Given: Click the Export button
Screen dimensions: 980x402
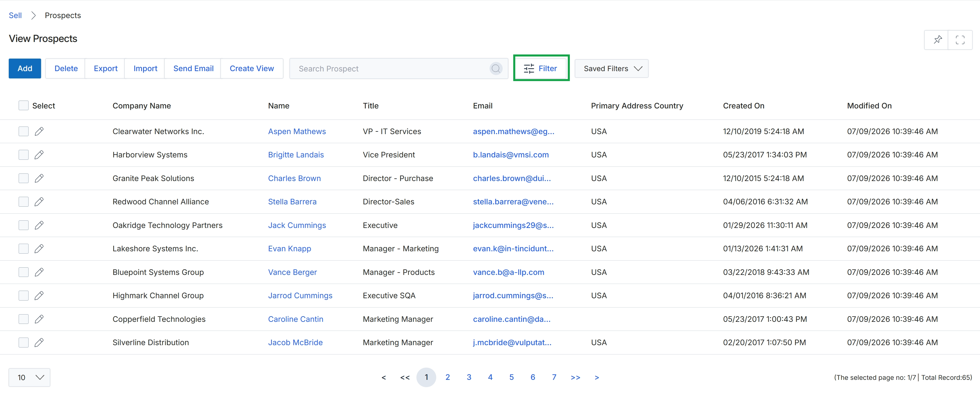Looking at the screenshot, I should (105, 69).
